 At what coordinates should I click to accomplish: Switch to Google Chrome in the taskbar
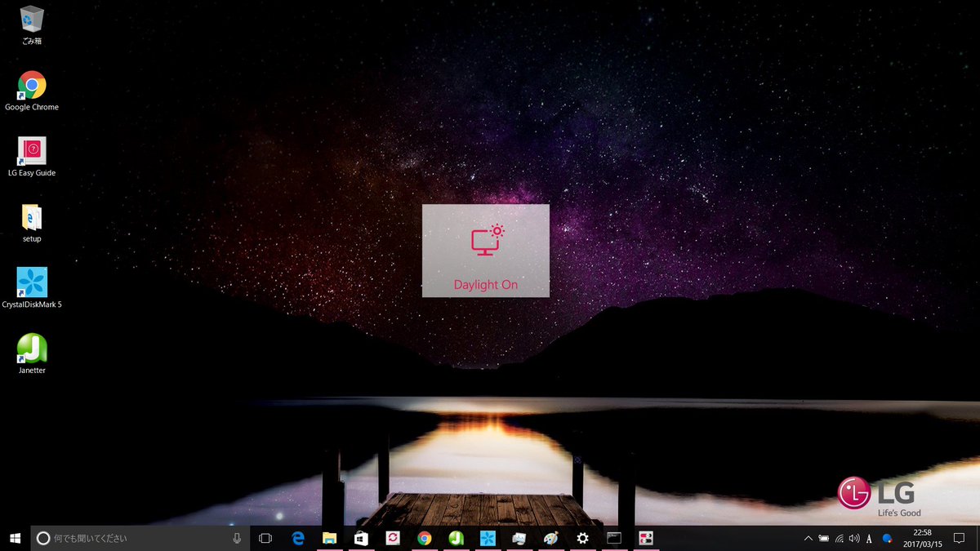click(x=424, y=538)
